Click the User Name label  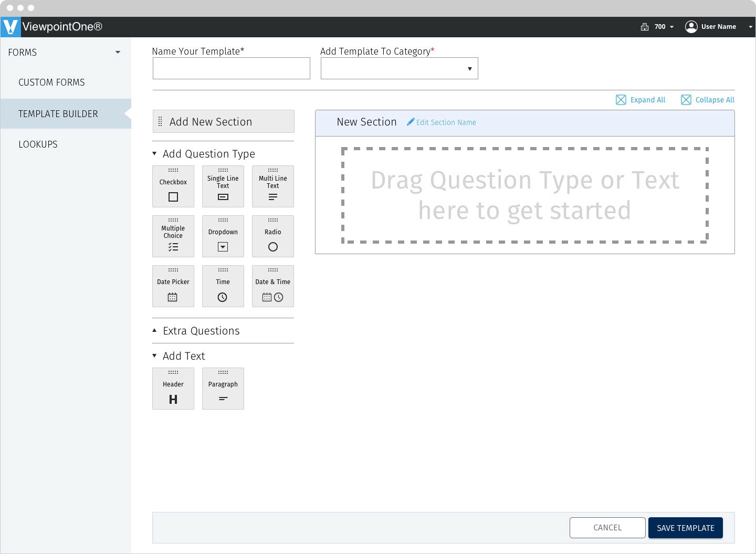click(719, 27)
